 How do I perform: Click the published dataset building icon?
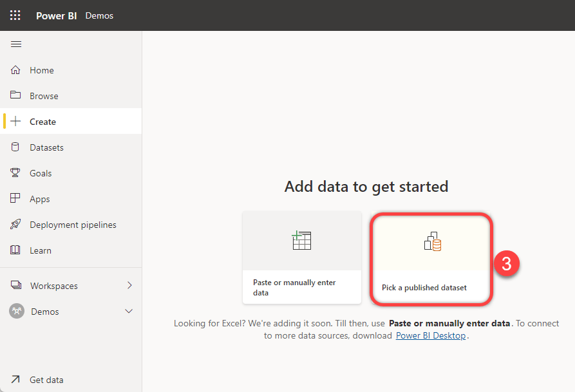coord(433,241)
